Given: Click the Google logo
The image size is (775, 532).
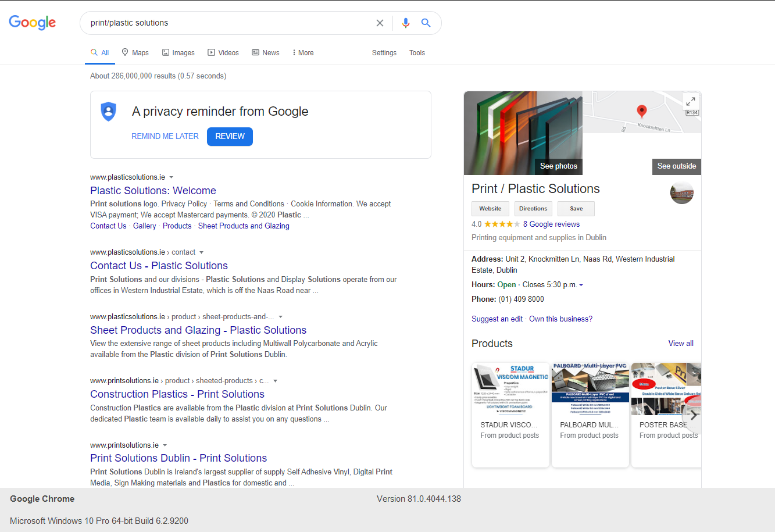Looking at the screenshot, I should point(33,22).
